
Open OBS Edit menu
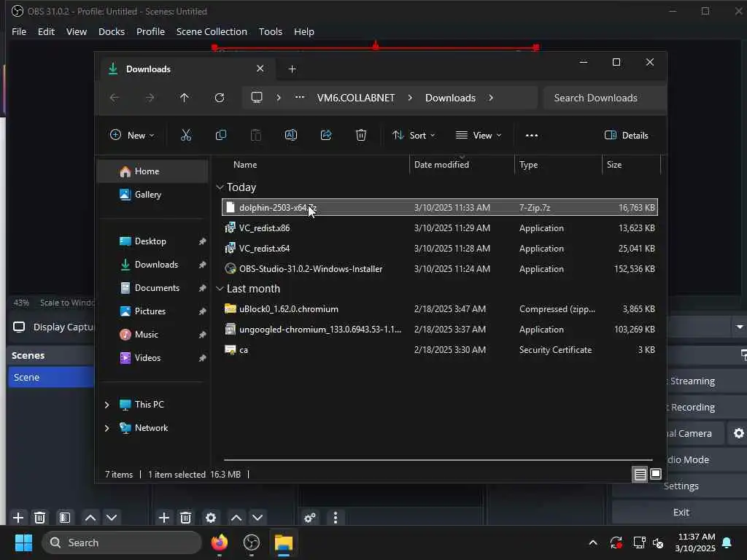pyautogui.click(x=46, y=31)
